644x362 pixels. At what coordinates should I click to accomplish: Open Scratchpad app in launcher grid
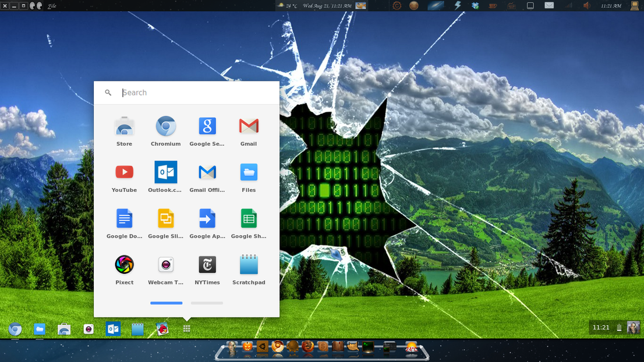click(249, 269)
